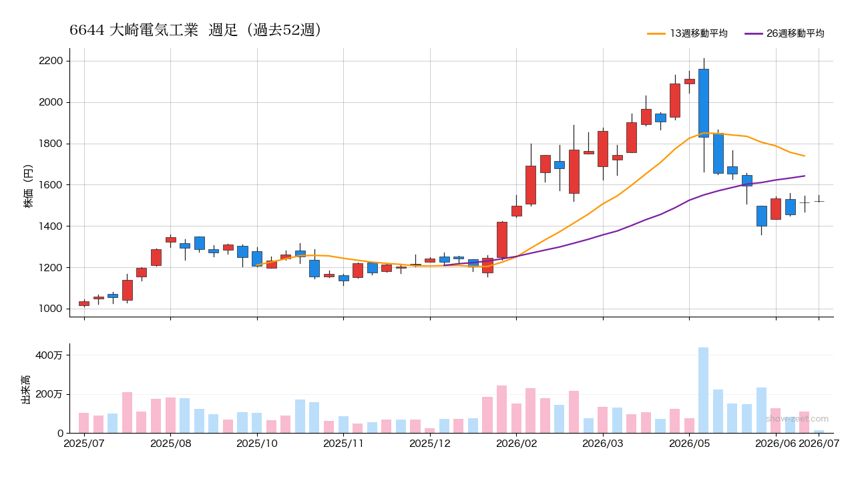The image size is (868, 481).
Task: Click the 2026/07 x-axis date label
Action: 819,443
